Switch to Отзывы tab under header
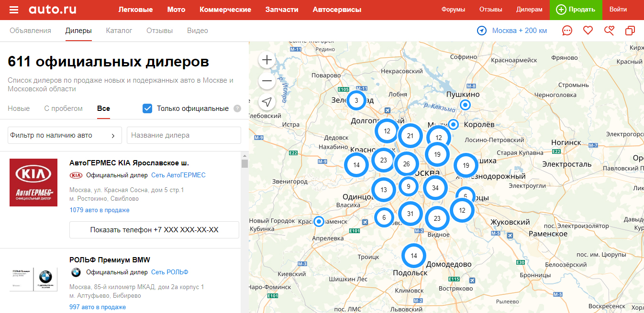Screen dimensions: 644x313 click(160, 31)
